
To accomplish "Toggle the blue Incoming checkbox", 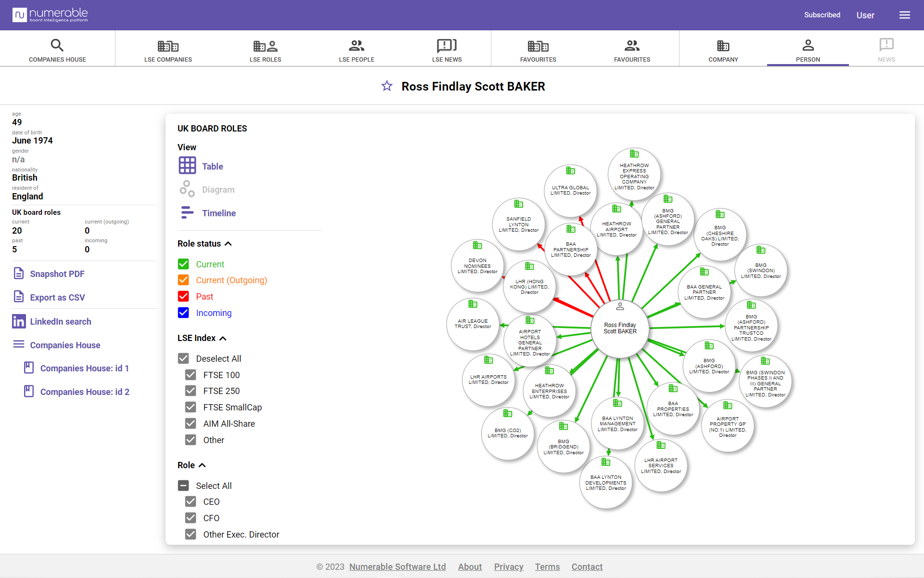I will [183, 313].
